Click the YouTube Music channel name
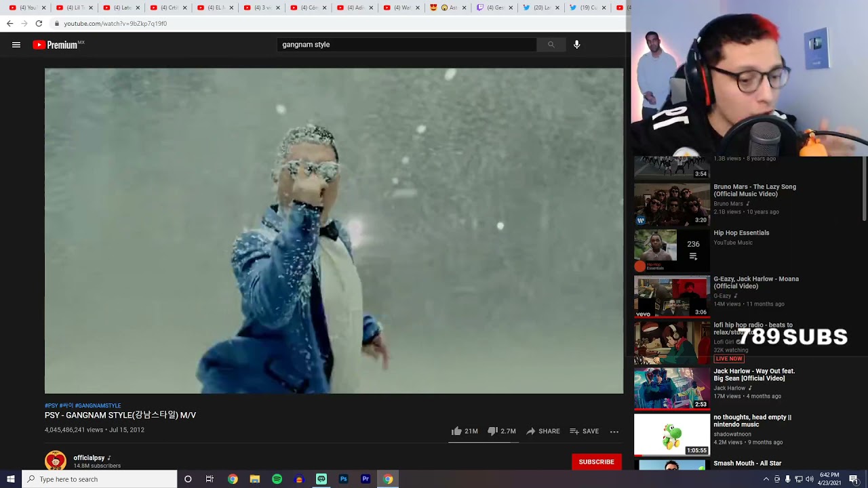The width and height of the screenshot is (868, 488). coord(733,243)
